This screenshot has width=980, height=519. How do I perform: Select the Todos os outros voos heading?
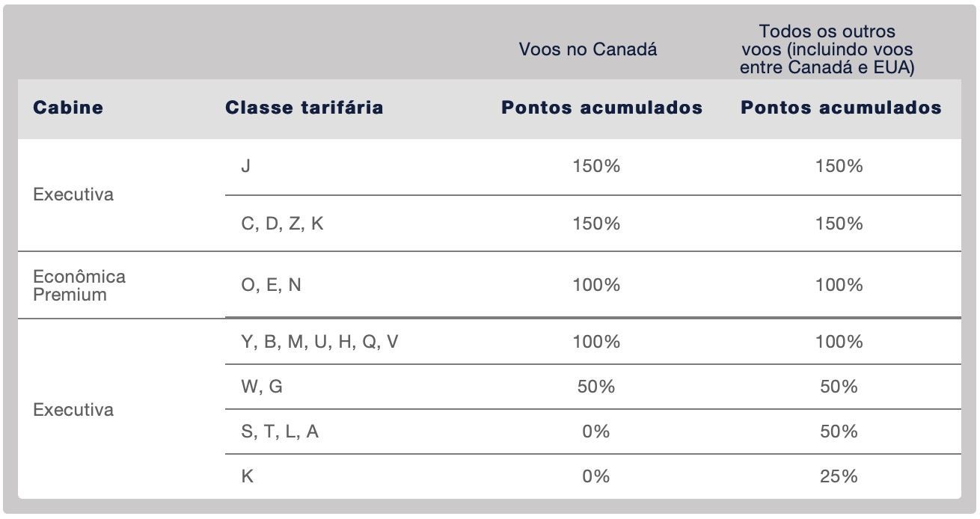coord(827,49)
